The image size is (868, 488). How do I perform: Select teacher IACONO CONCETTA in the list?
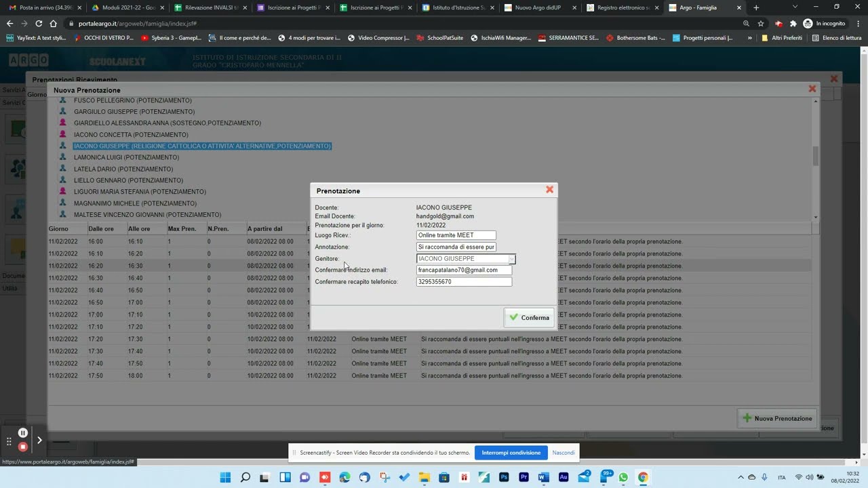point(131,135)
